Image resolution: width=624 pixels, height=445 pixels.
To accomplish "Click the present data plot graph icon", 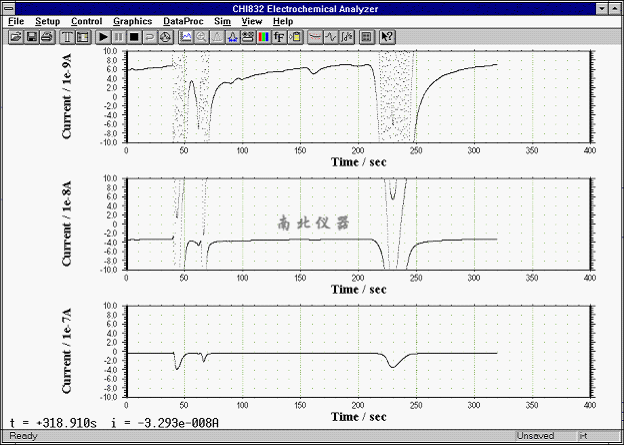I will (x=186, y=37).
